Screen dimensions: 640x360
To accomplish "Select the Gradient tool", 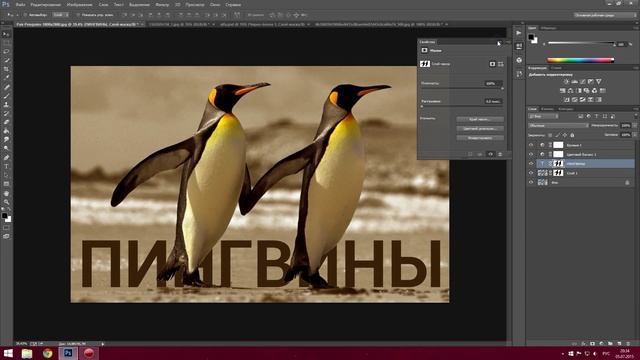I will [x=6, y=131].
